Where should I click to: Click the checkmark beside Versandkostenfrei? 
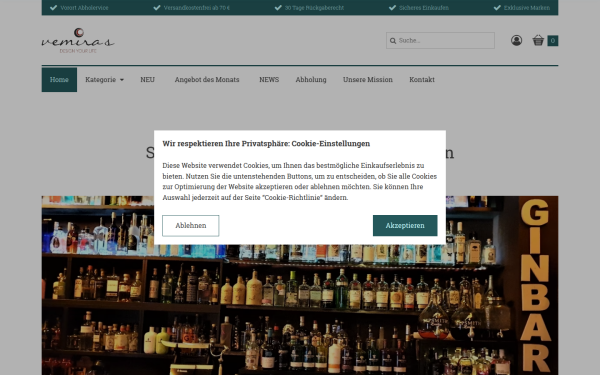pyautogui.click(x=157, y=8)
